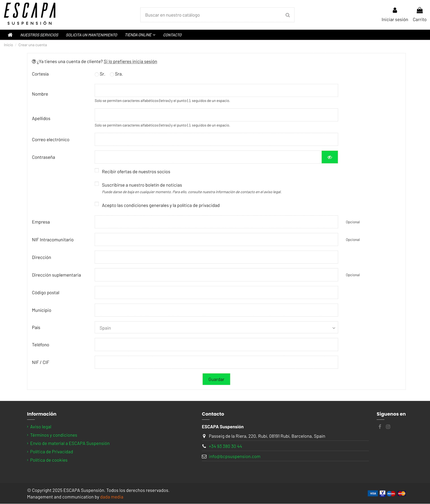Open Política de cookies footer link
430x504 pixels.
pos(49,460)
